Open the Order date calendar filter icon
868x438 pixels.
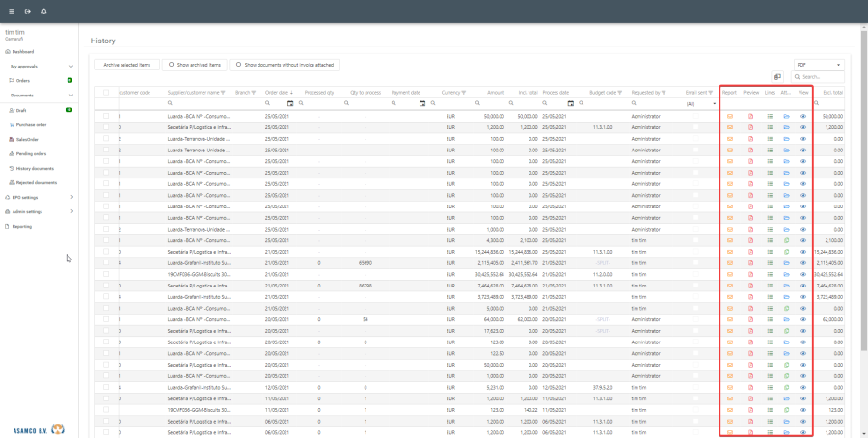point(290,103)
